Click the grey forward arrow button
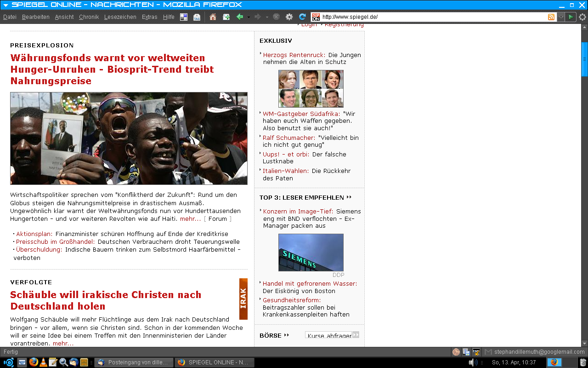 pos(258,17)
